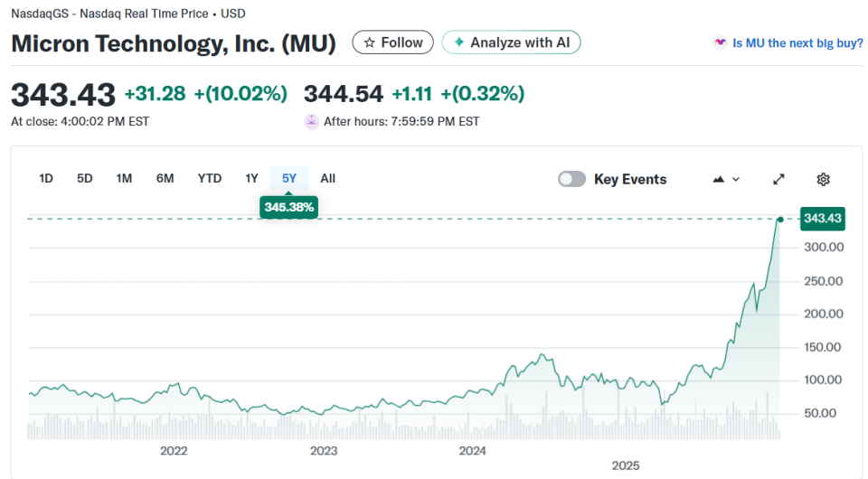
Task: Expand chart to full screen
Action: 778,179
